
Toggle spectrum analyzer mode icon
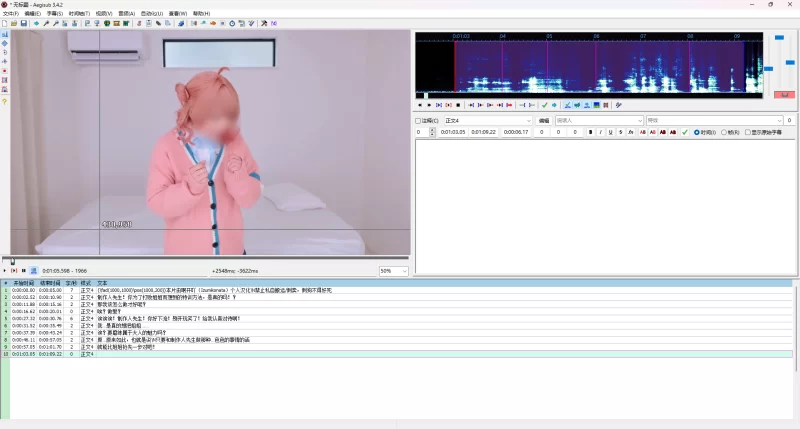[596, 105]
